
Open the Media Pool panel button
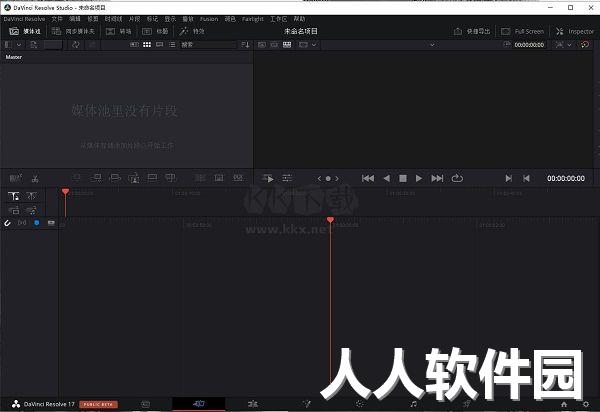pyautogui.click(x=25, y=31)
